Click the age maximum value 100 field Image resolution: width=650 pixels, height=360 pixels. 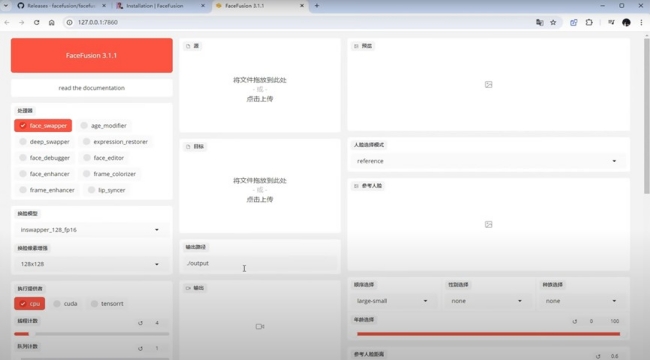614,321
